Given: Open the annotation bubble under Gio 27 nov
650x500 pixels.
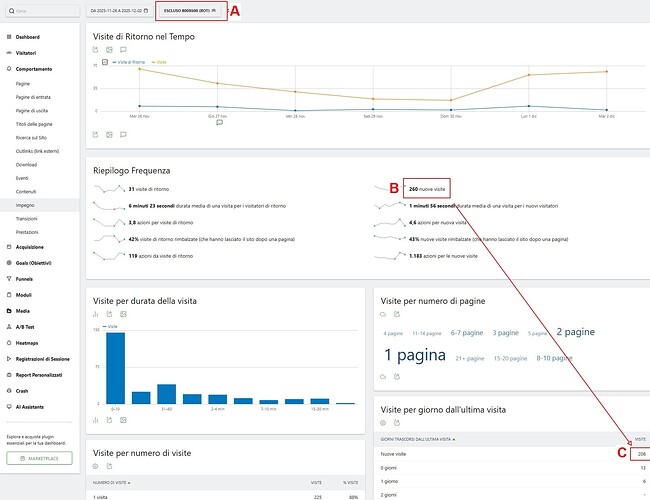Looking at the screenshot, I should (x=219, y=123).
